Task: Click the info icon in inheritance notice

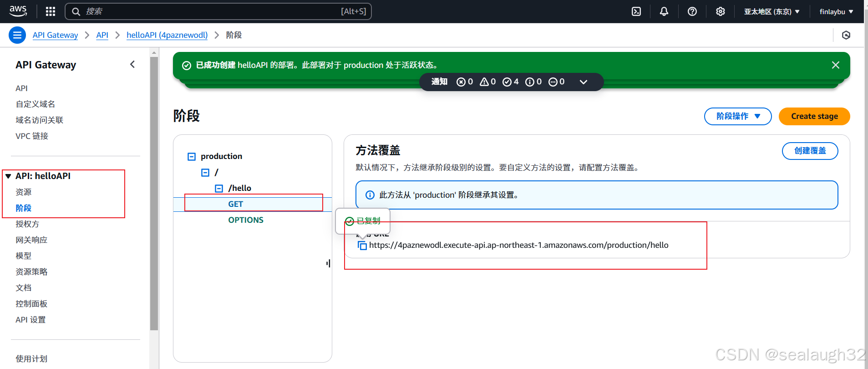Action: click(x=370, y=195)
